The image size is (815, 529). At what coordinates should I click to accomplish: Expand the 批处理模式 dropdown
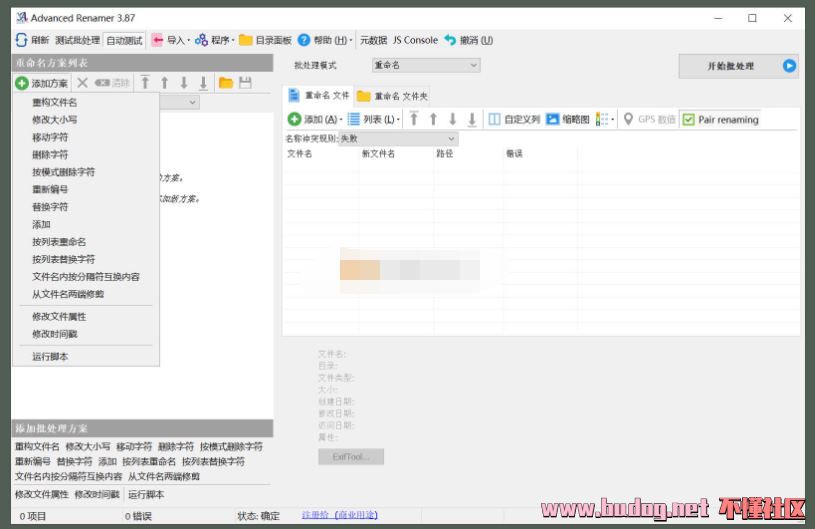(x=425, y=65)
